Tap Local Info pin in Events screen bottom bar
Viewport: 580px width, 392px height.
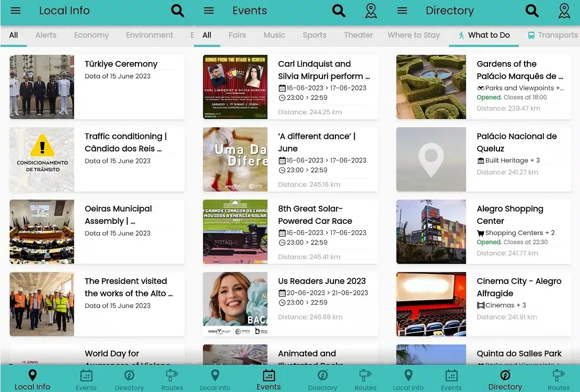215,375
